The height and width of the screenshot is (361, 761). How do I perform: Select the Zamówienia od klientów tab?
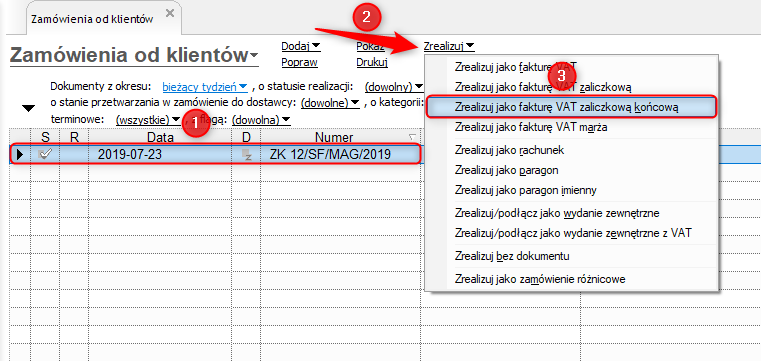pos(92,19)
